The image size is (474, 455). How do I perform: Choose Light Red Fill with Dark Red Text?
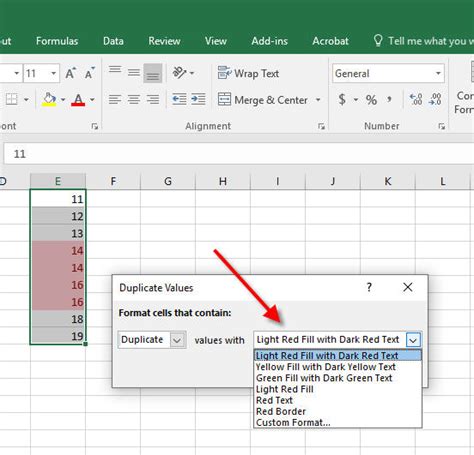338,355
